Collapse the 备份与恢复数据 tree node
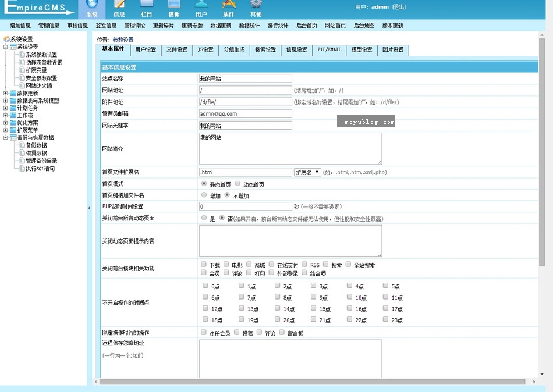 click(x=5, y=137)
